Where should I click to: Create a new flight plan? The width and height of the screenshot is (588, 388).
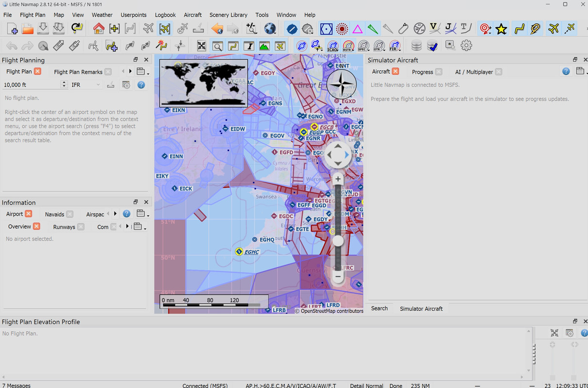[x=12, y=29]
